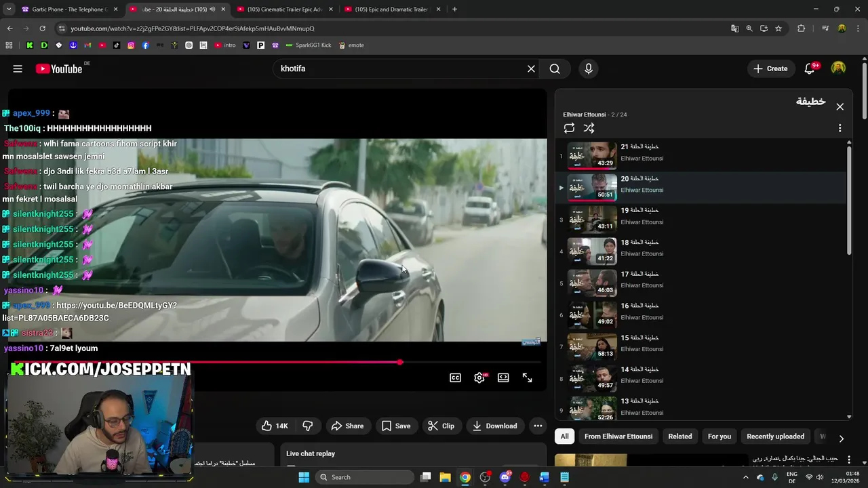Play episode 17 thumbnail 46:03
Screen dimensions: 868x488
592,283
